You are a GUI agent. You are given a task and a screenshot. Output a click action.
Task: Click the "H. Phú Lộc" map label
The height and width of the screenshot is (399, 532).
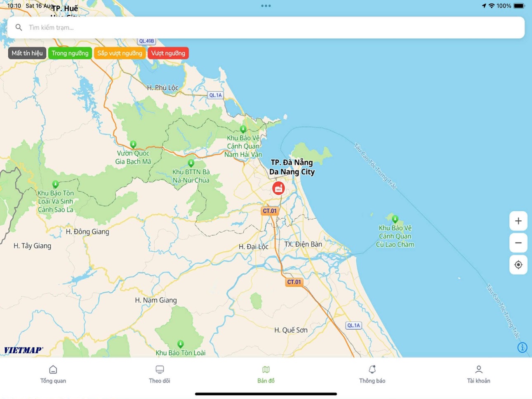click(163, 87)
